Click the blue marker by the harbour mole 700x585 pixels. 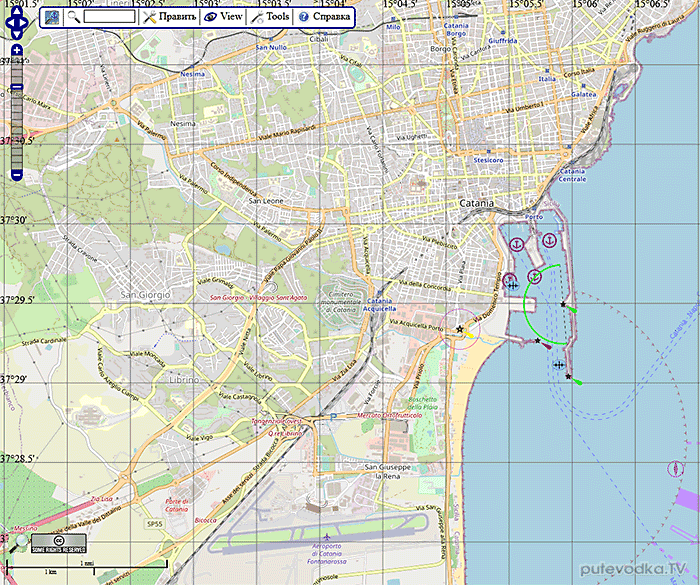[x=513, y=285]
